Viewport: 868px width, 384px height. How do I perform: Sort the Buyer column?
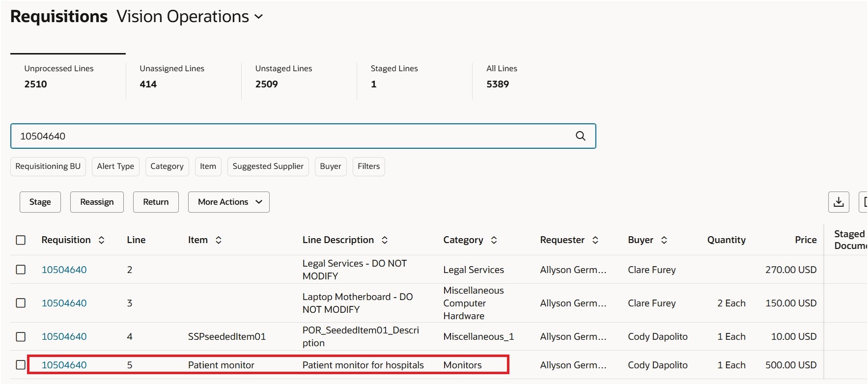coord(664,240)
